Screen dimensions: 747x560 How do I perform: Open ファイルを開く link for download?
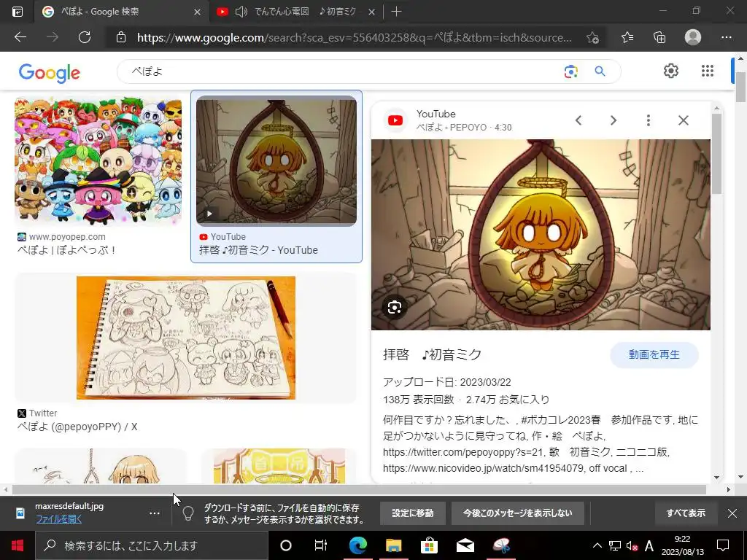click(x=58, y=519)
